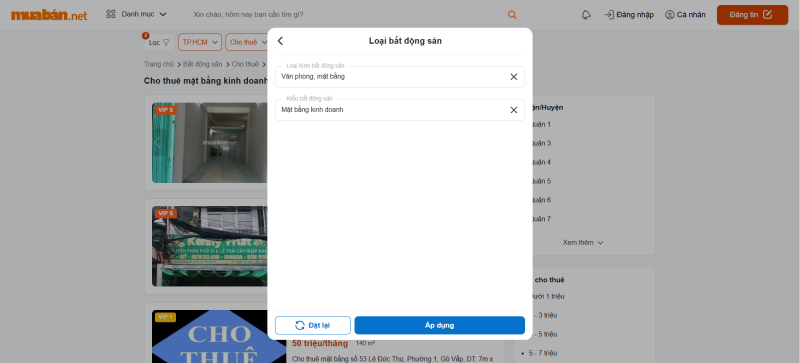Click the Đặt lại reset button
The height and width of the screenshot is (363, 800).
(313, 325)
